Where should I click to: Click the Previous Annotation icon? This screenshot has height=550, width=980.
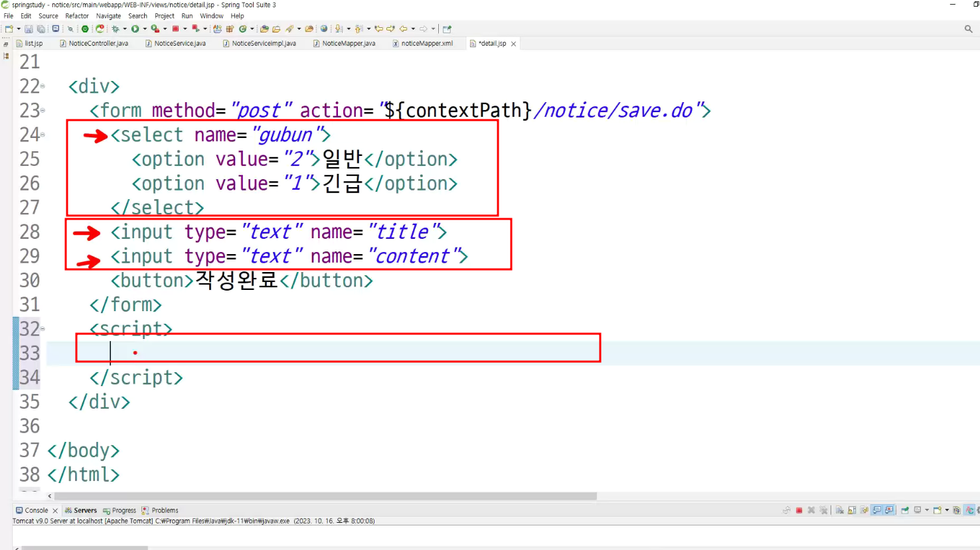pyautogui.click(x=359, y=29)
